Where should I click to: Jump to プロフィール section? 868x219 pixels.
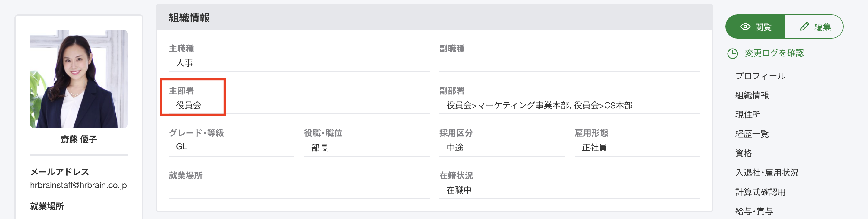click(760, 76)
